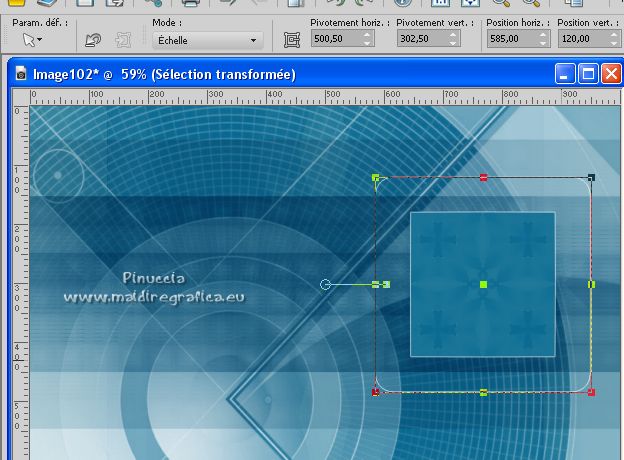Increase Pivotement horiz. with the up arrow
The image size is (624, 460).
[x=367, y=35]
